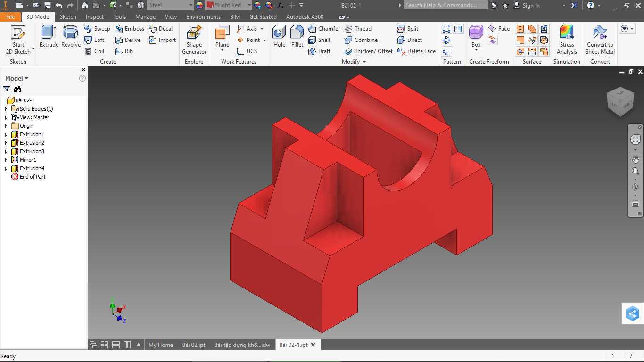The width and height of the screenshot is (644, 362).
Task: Open the Shape Generator
Action: point(194,40)
